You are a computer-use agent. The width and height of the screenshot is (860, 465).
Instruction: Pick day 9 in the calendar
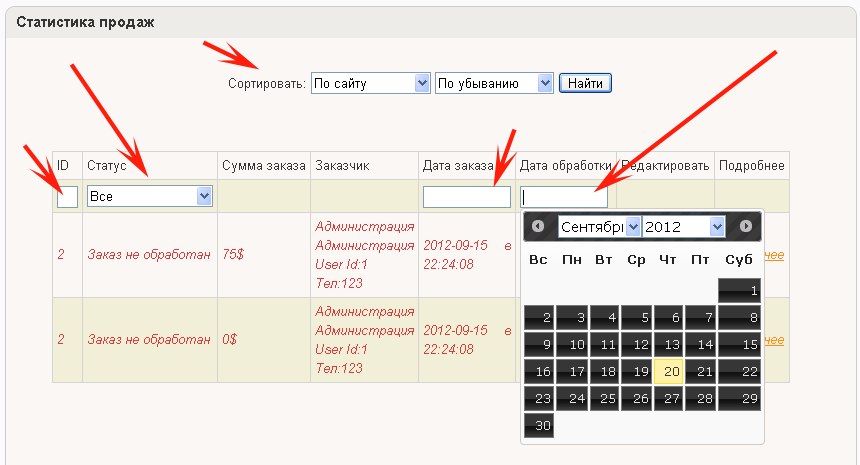[538, 345]
